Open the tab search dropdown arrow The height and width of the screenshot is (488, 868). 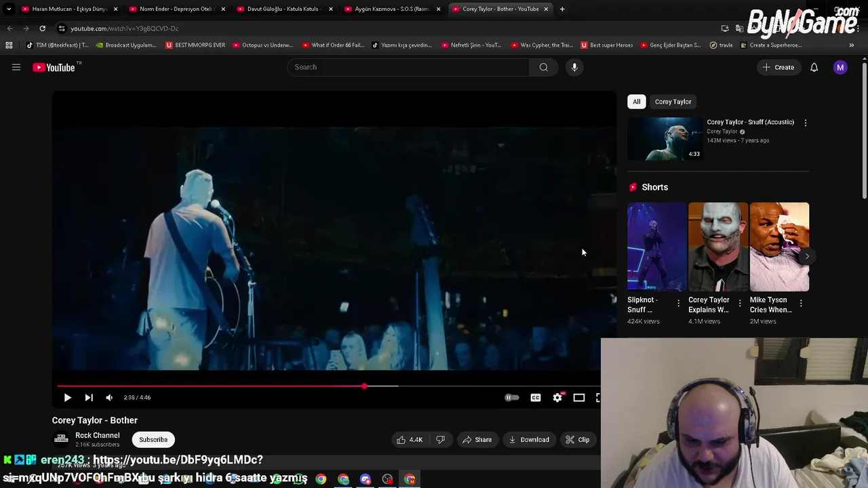point(8,9)
